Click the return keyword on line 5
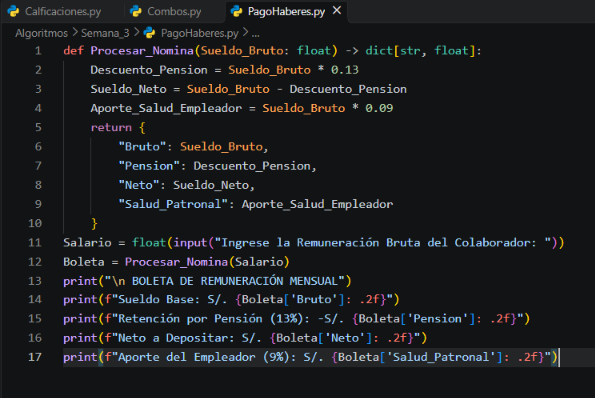Image resolution: width=595 pixels, height=398 pixels. point(111,127)
